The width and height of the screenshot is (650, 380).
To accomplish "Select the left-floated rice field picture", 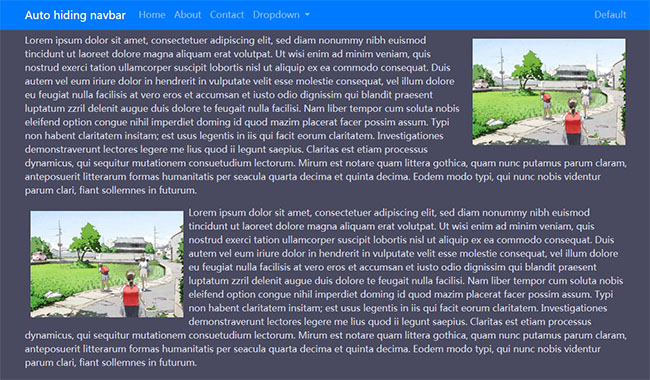I will pos(107,264).
